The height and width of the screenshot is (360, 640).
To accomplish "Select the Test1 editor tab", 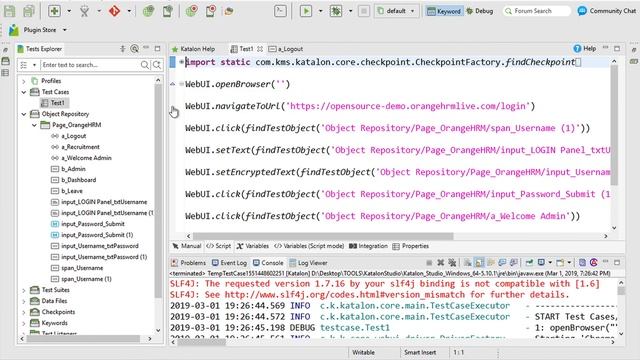I will [x=242, y=49].
